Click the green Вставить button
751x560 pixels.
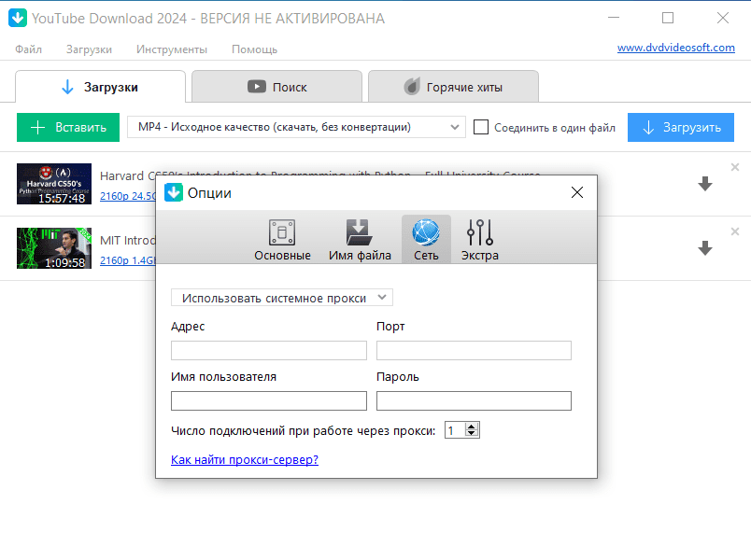coord(68,127)
